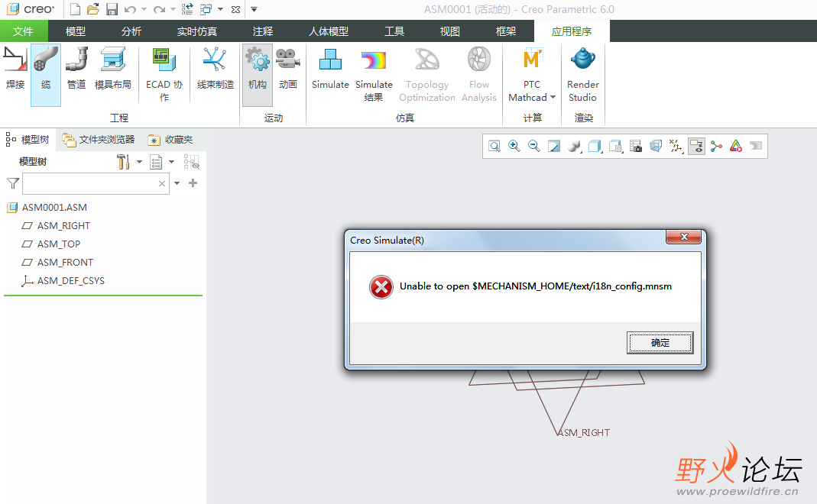Image resolution: width=817 pixels, height=504 pixels.
Task: Select the 应用程序 ribbon tab
Action: coord(572,31)
